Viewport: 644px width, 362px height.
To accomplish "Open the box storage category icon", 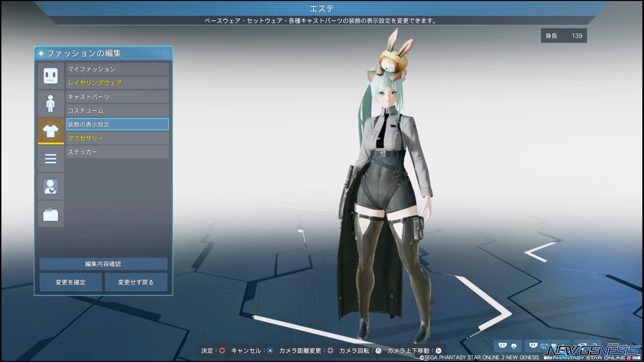I will 50,214.
